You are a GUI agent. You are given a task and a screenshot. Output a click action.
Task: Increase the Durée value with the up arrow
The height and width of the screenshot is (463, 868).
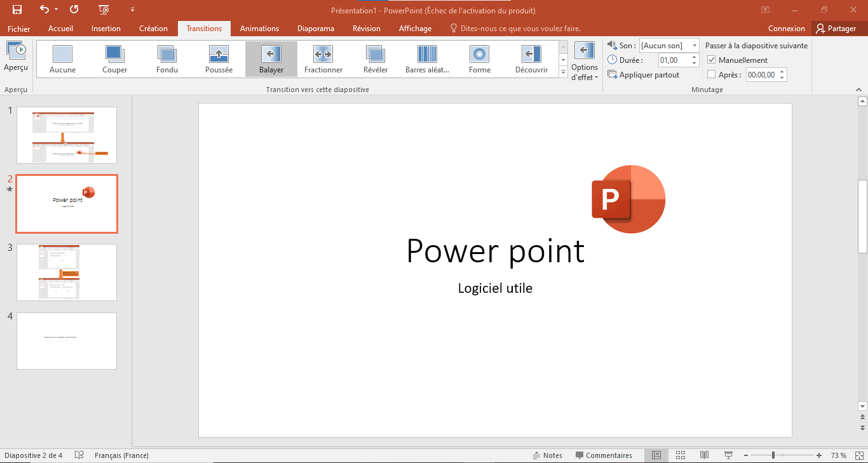695,57
